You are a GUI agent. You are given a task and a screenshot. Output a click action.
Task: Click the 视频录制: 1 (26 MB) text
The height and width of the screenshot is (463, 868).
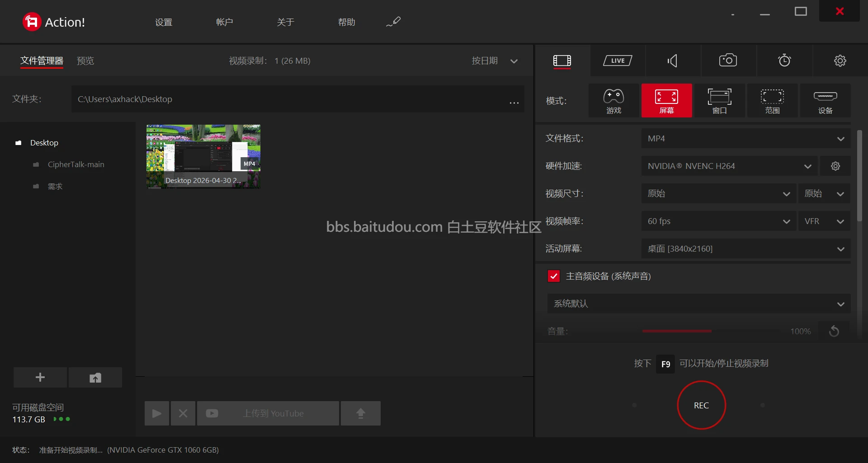pos(269,61)
